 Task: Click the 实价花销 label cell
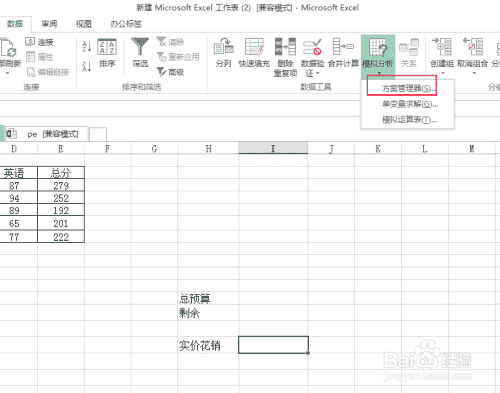coord(208,345)
